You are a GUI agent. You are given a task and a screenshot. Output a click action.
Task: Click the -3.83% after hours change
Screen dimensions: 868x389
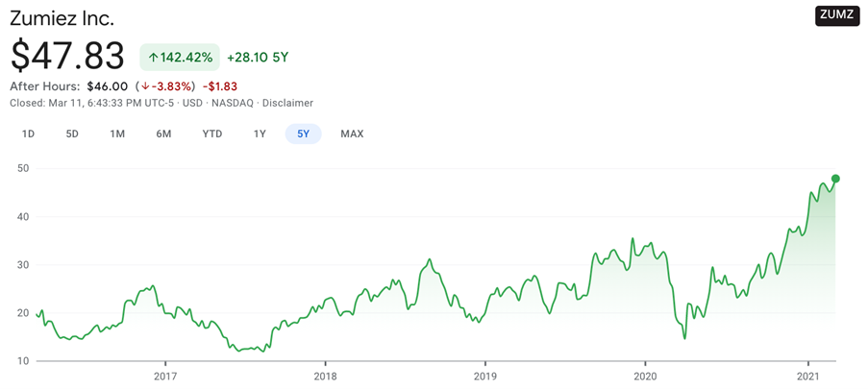click(165, 86)
